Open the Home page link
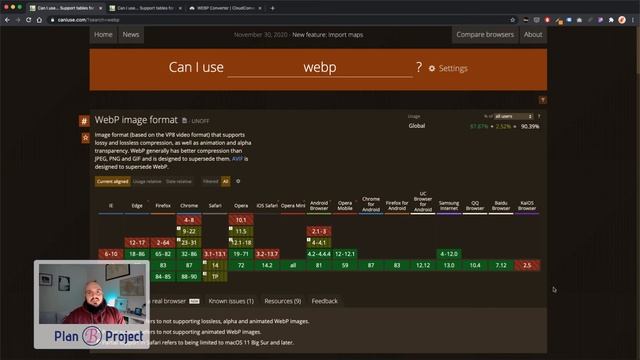640x360 pixels. point(103,35)
